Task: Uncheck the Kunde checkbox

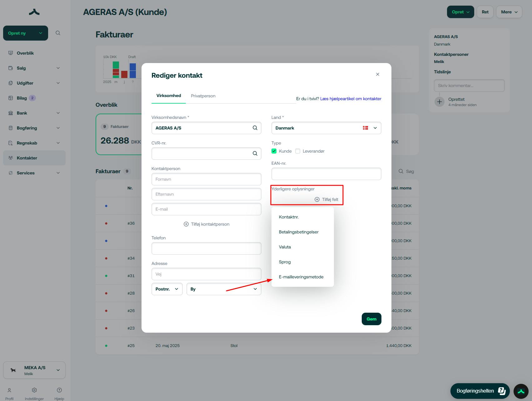Action: point(274,151)
